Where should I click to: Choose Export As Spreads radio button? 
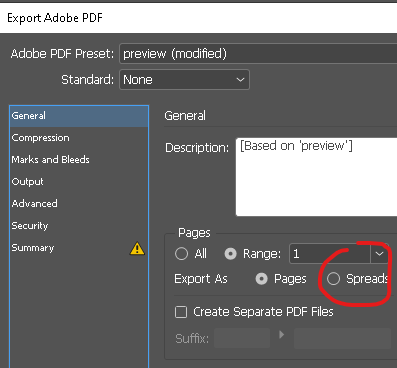point(333,279)
